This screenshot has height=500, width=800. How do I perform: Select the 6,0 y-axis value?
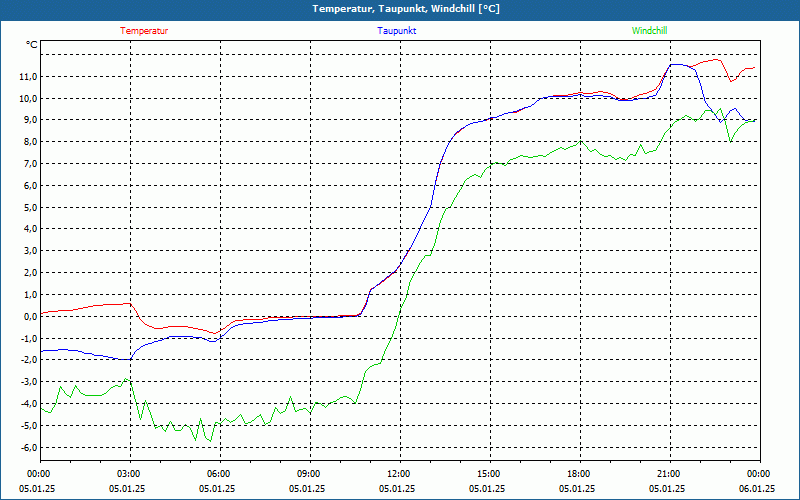click(30, 186)
